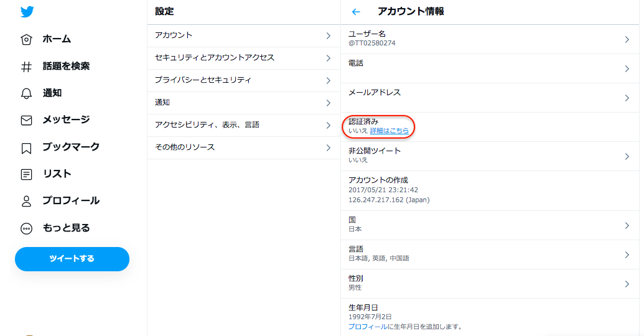The height and width of the screenshot is (336, 644).
Task: Click the リスト list icon
Action: coord(26,175)
